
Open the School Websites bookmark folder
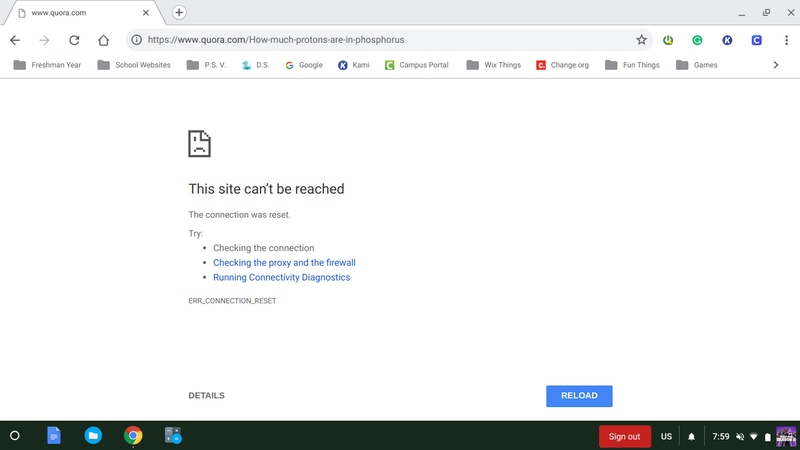pyautogui.click(x=134, y=65)
